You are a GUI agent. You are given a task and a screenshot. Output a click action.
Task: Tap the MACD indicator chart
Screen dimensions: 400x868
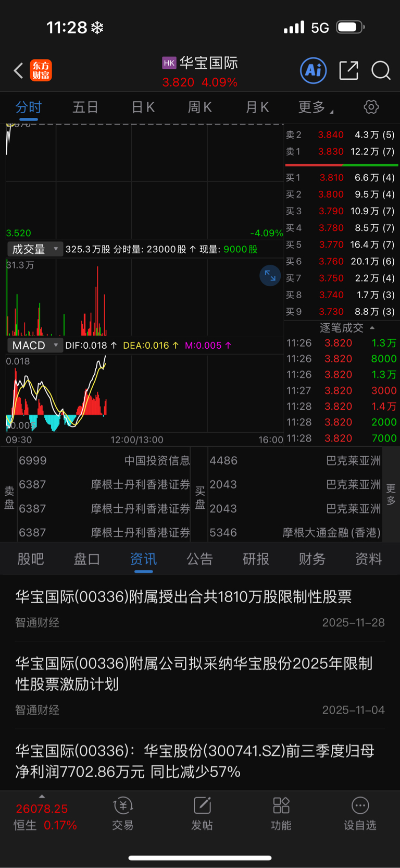click(x=145, y=393)
